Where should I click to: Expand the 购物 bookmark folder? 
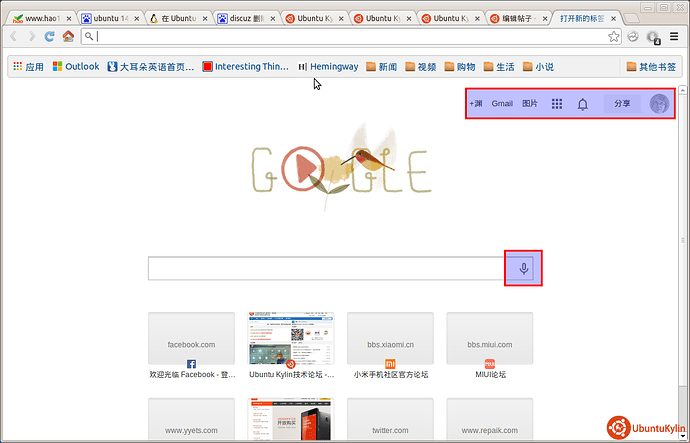pyautogui.click(x=459, y=66)
